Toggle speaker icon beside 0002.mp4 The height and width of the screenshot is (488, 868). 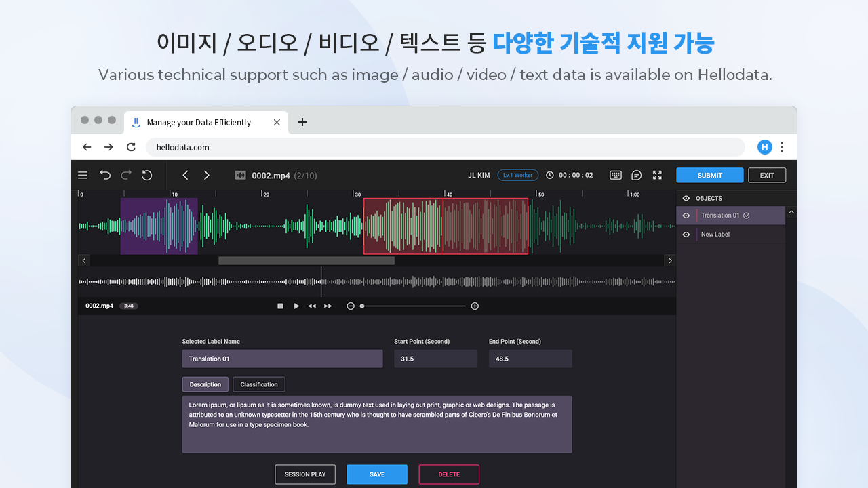click(x=240, y=175)
